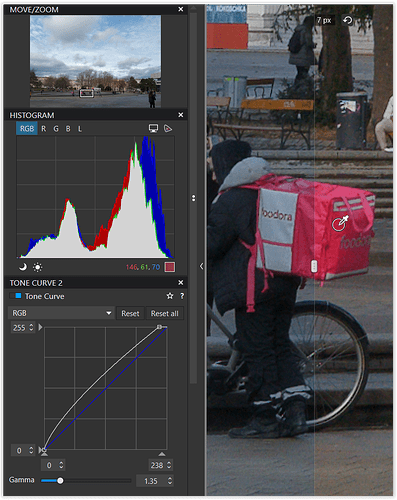This screenshot has width=397, height=500.
Task: Open Tone Curve help question mark
Action: click(182, 296)
